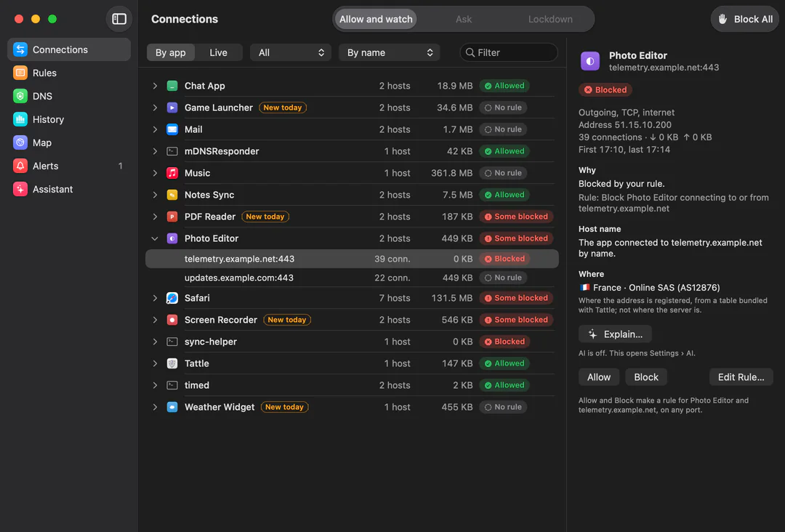This screenshot has width=785, height=532.
Task: Click the Photo Editor icon in list
Action: point(172,238)
